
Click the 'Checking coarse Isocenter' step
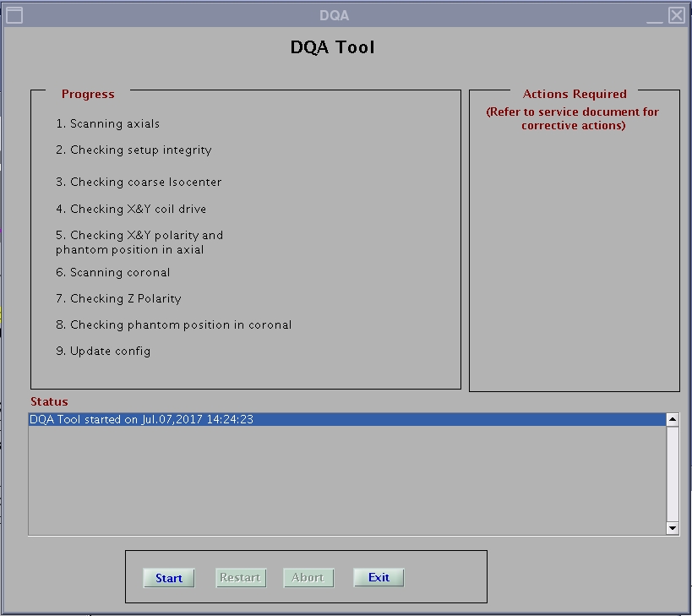point(139,183)
